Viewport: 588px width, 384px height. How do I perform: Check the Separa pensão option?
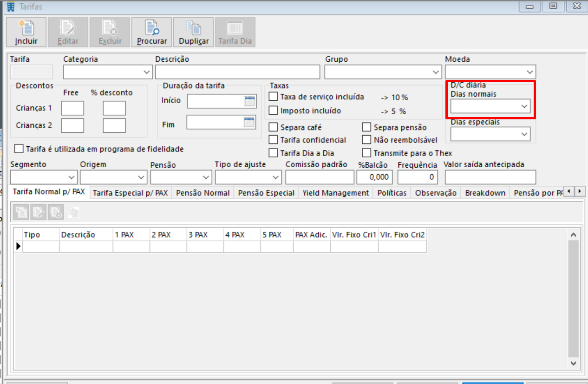[x=366, y=127]
